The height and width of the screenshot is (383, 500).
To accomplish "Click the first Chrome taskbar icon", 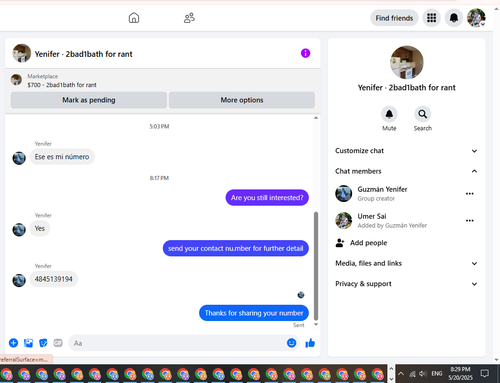I will pyautogui.click(x=7, y=374).
